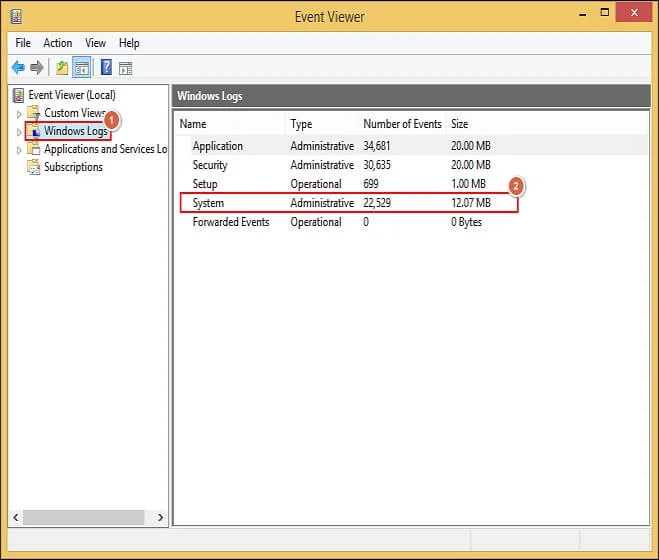Sort by the Size column header
This screenshot has width=659, height=560.
click(459, 124)
